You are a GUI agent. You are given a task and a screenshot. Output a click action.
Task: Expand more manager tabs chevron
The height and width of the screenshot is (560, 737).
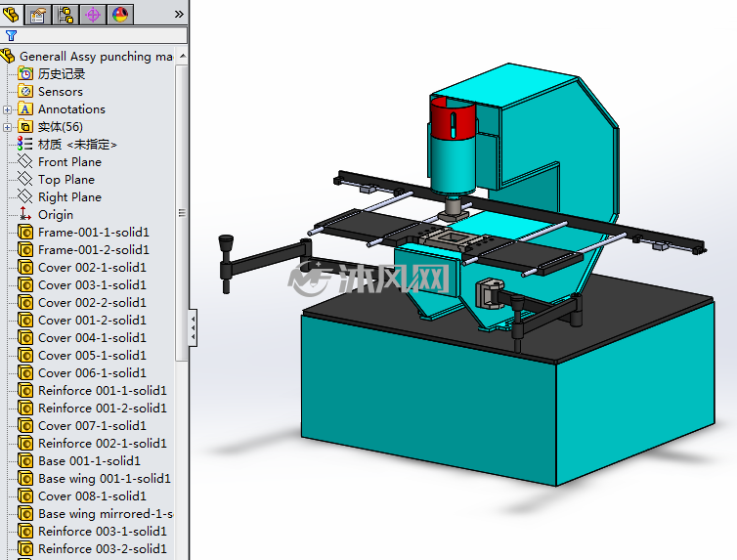coord(179,14)
